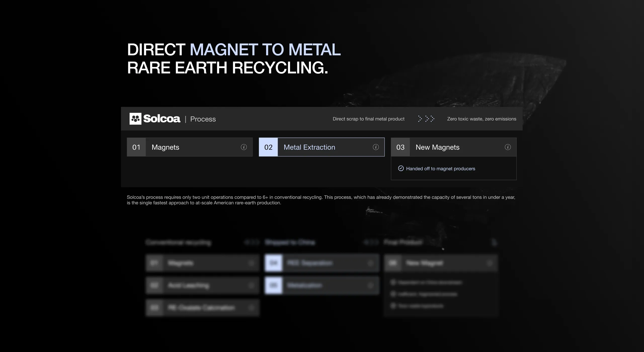Click the 'RARE EARTH RECYCLING.' headline line

click(228, 68)
